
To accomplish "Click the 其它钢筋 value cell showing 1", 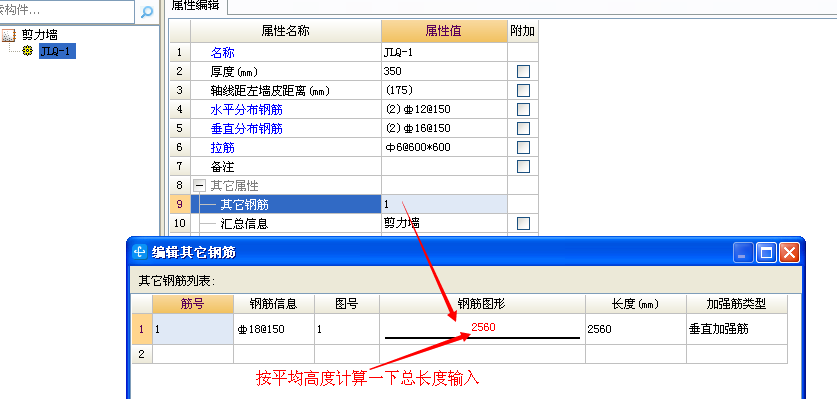I will (444, 204).
